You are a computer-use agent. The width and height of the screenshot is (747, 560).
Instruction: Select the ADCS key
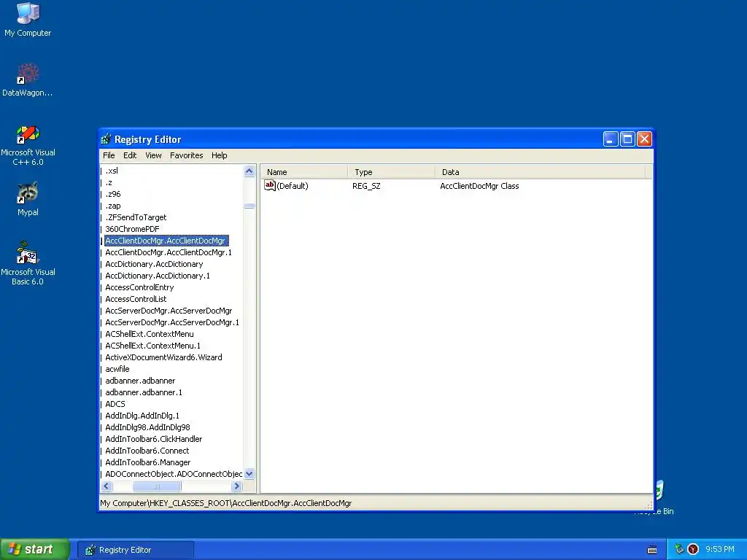pos(115,404)
